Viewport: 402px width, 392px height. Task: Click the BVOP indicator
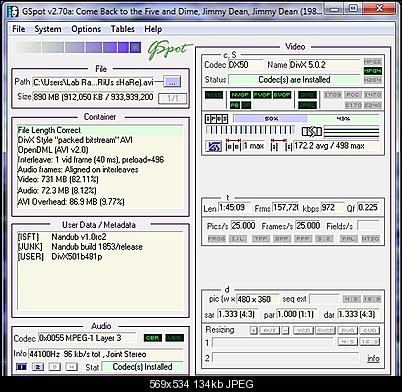pyautogui.click(x=282, y=95)
